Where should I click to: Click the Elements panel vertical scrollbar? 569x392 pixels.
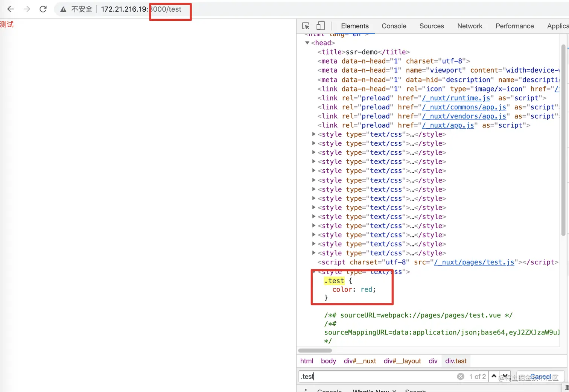(x=563, y=140)
